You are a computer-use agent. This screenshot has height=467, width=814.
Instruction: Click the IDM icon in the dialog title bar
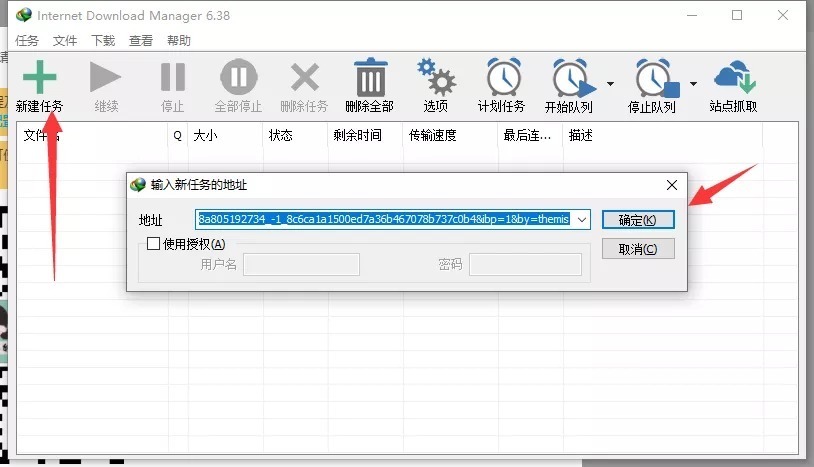click(x=138, y=185)
